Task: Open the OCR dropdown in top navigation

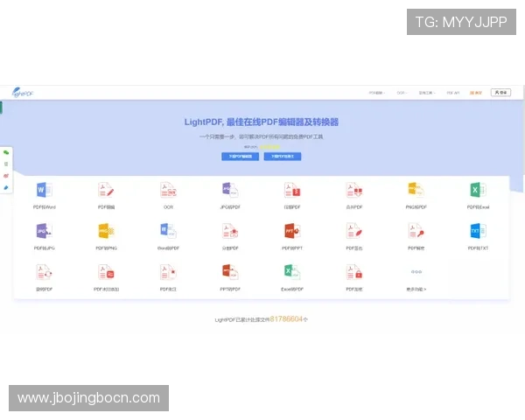Action: 402,92
